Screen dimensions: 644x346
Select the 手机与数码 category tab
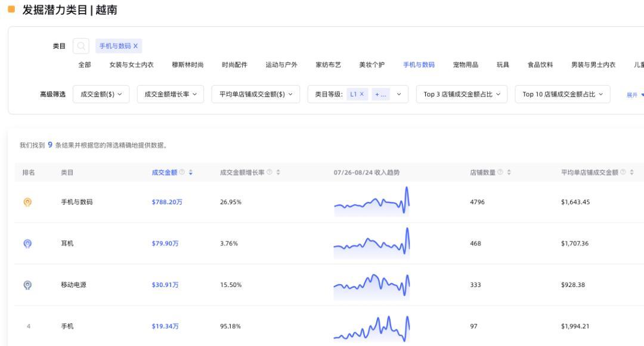pos(419,65)
